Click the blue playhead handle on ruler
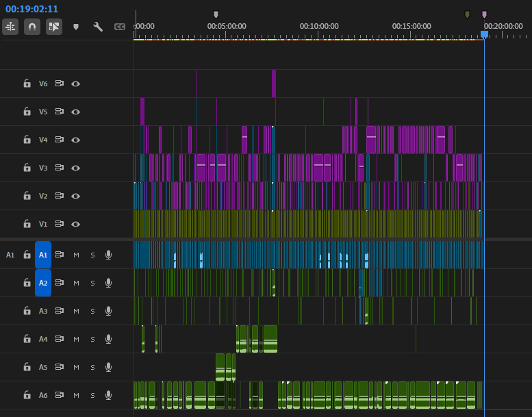Image resolution: width=532 pixels, height=417 pixels. [485, 34]
